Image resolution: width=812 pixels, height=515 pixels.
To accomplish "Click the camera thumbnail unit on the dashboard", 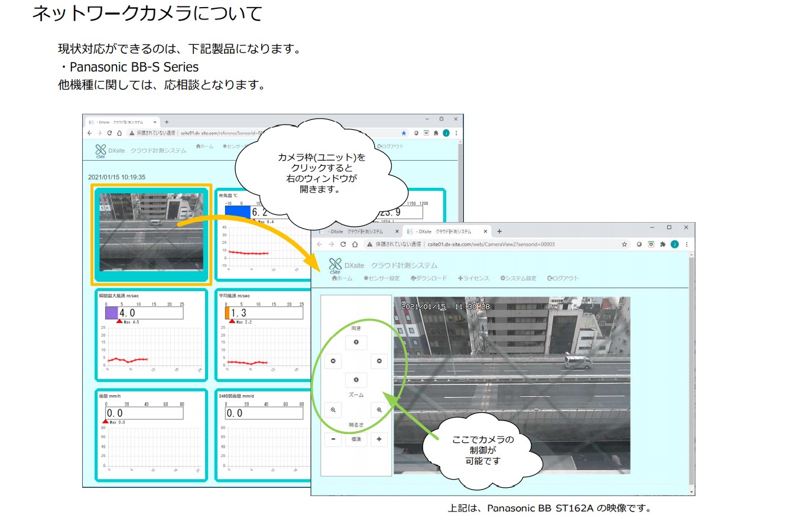I will [151, 234].
